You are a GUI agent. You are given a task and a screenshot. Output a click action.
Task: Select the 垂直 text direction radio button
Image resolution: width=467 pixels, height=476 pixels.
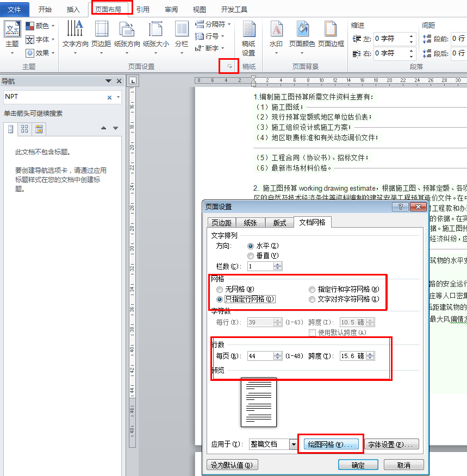coord(251,256)
